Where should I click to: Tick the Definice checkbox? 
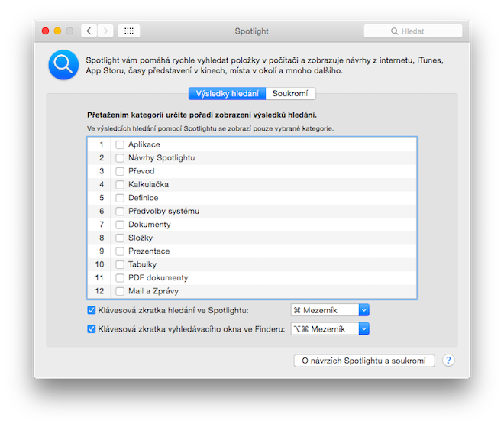click(x=120, y=198)
